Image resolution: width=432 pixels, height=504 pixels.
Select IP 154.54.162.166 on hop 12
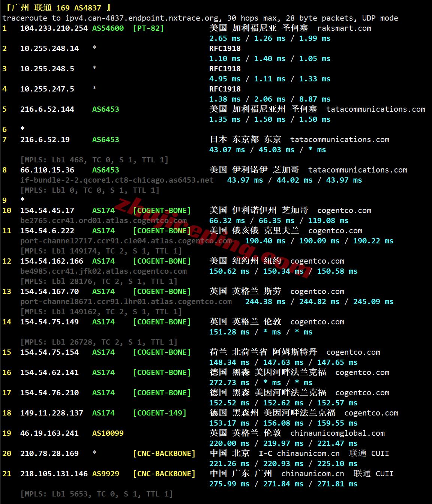[x=52, y=261]
